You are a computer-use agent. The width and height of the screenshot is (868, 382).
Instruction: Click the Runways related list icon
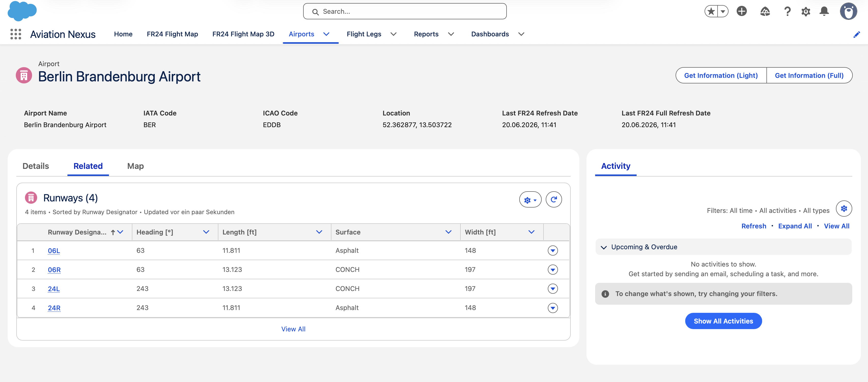(x=31, y=198)
